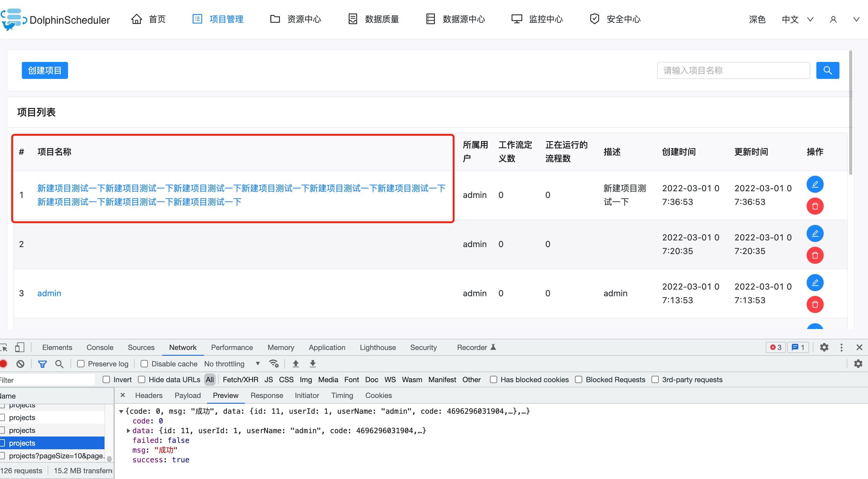
Task: Click the project name search input field
Action: [x=733, y=70]
